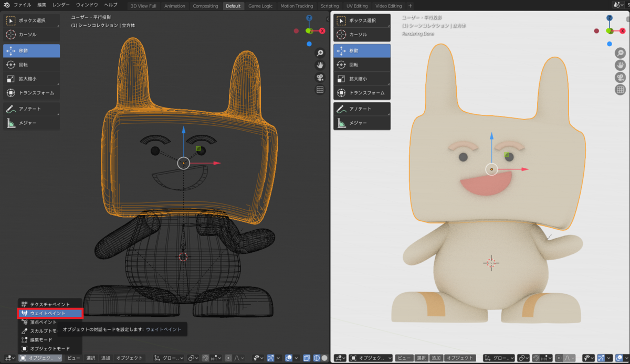
Task: Switch left viewport to solid shading
Action: click(x=324, y=358)
